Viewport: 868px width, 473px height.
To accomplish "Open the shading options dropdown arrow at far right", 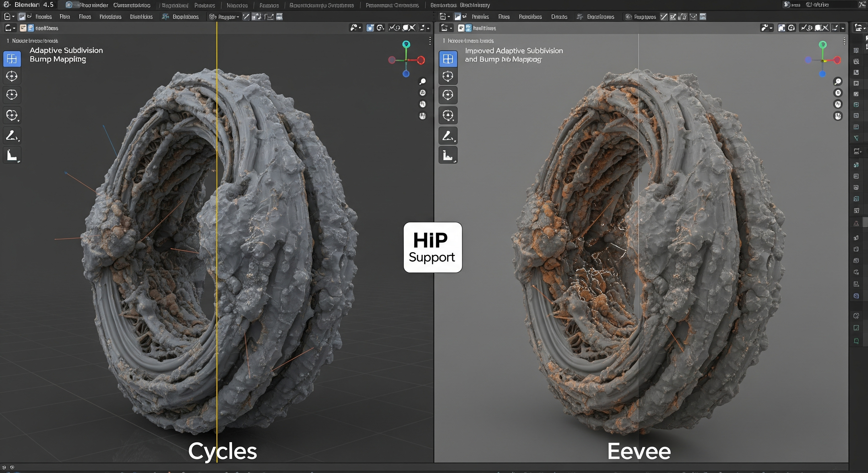I will click(x=844, y=28).
